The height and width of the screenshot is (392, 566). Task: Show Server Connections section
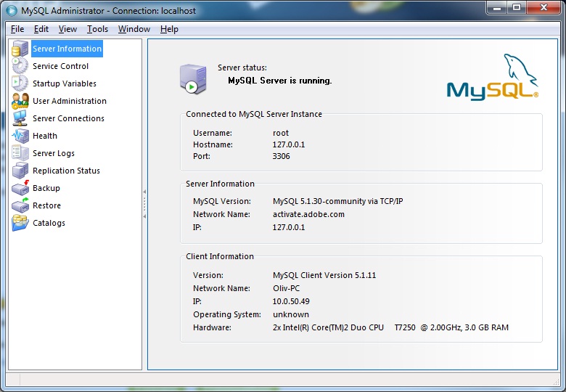coord(69,118)
